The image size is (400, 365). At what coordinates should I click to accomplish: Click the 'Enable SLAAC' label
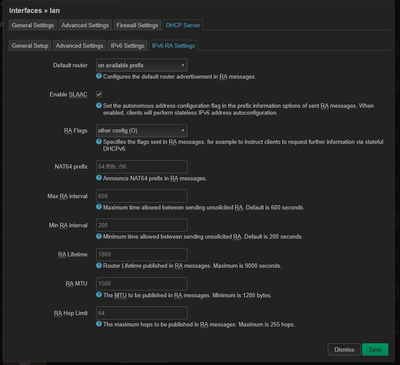click(x=68, y=95)
